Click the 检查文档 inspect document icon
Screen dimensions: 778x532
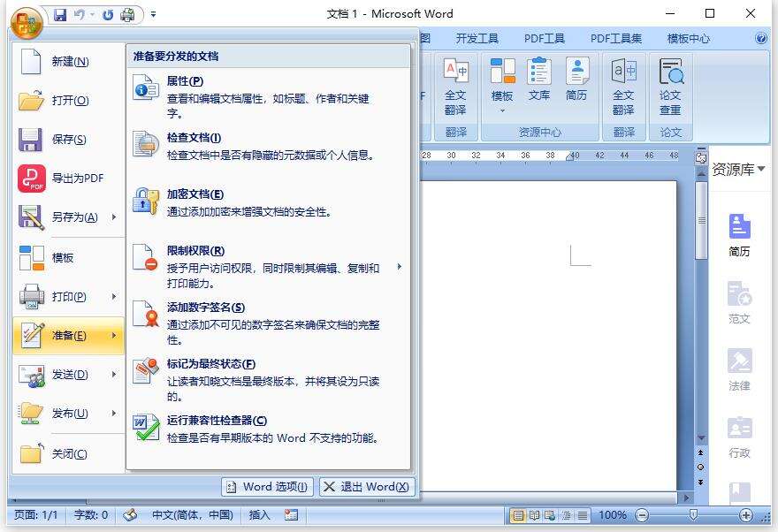tap(145, 144)
